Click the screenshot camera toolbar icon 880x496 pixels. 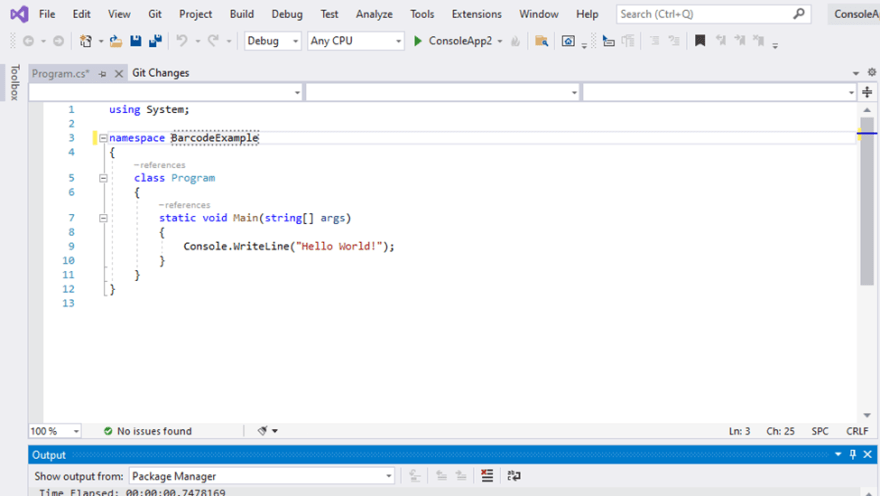pos(568,41)
